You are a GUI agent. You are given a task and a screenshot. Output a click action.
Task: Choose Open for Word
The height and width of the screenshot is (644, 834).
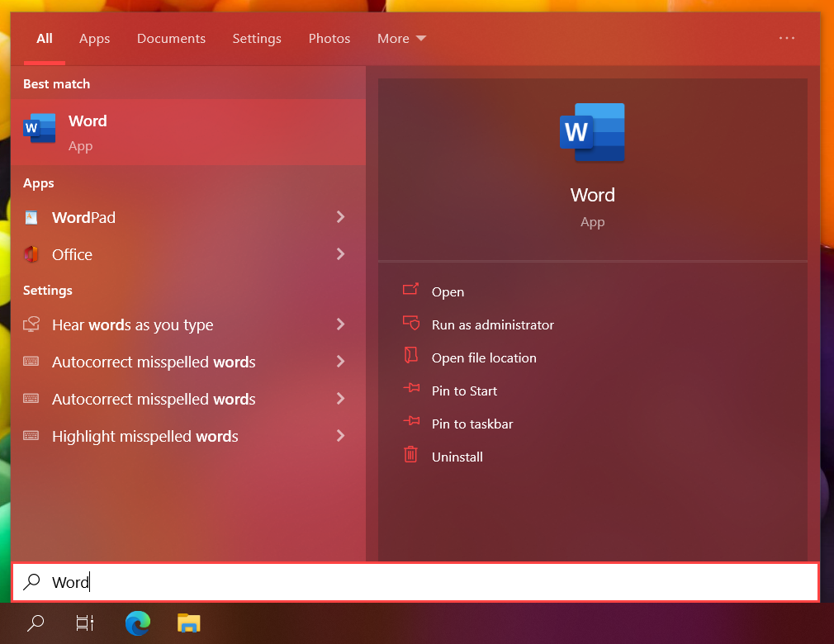click(x=448, y=292)
